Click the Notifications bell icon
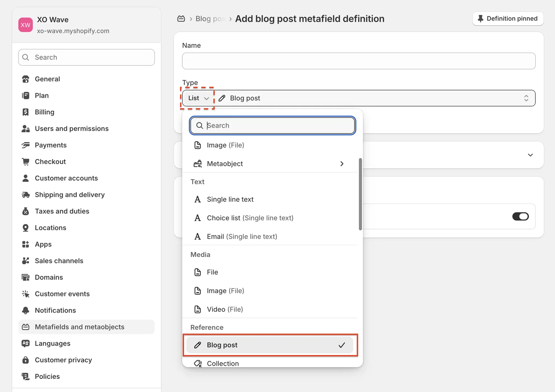Image resolution: width=555 pixels, height=392 pixels. point(25,310)
